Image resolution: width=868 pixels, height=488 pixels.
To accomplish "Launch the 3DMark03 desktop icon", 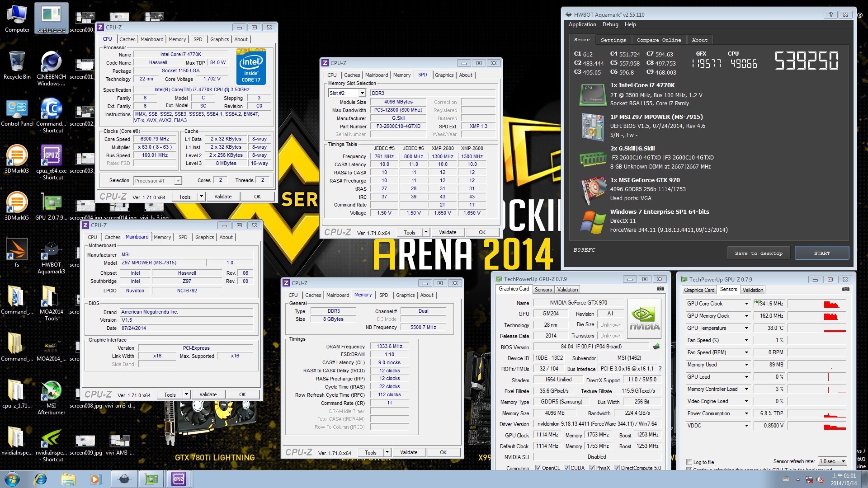I will coord(17,159).
